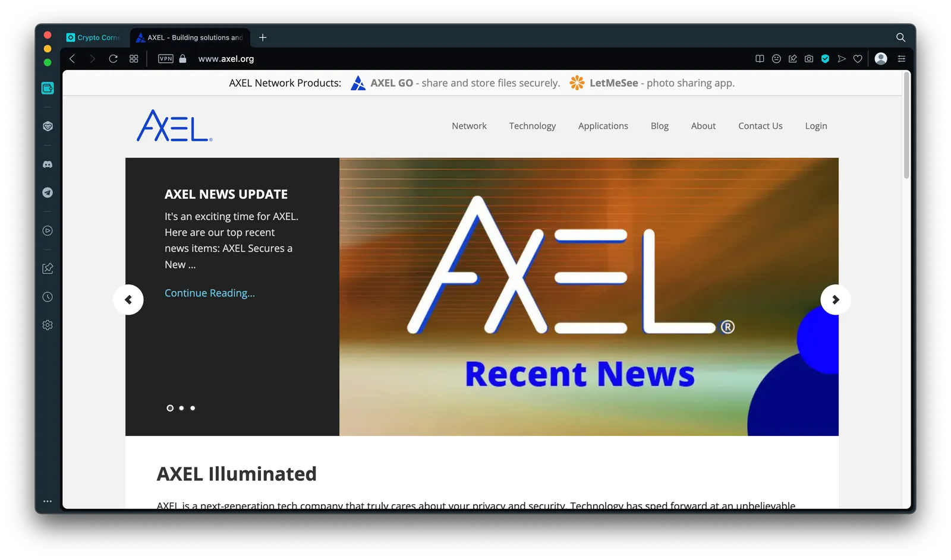Image resolution: width=951 pixels, height=560 pixels.
Task: Select the third carousel dot
Action: pos(193,408)
